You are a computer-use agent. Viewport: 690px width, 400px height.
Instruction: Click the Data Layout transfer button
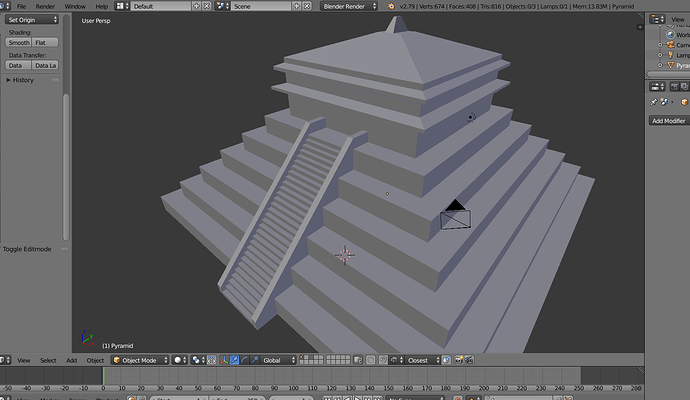tap(45, 65)
